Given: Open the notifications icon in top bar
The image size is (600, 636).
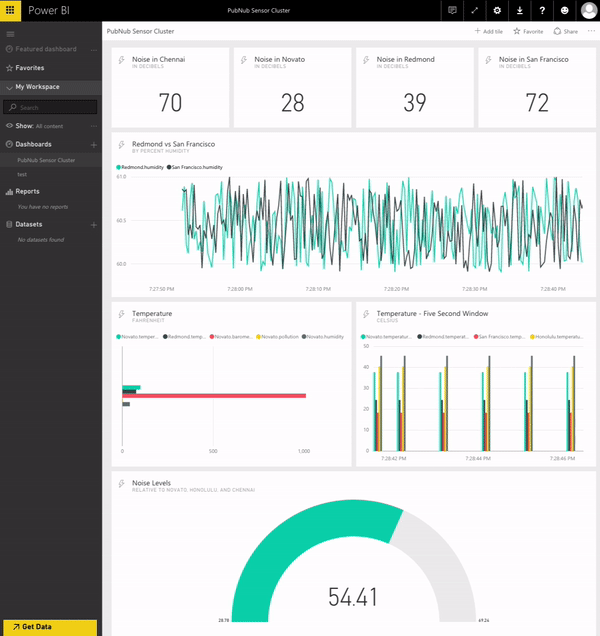Looking at the screenshot, I should 453,10.
